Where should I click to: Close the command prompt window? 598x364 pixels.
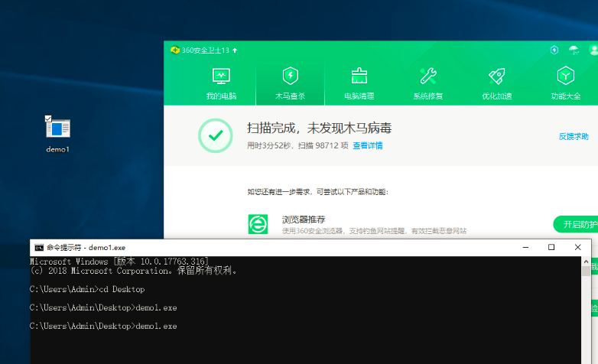point(578,247)
